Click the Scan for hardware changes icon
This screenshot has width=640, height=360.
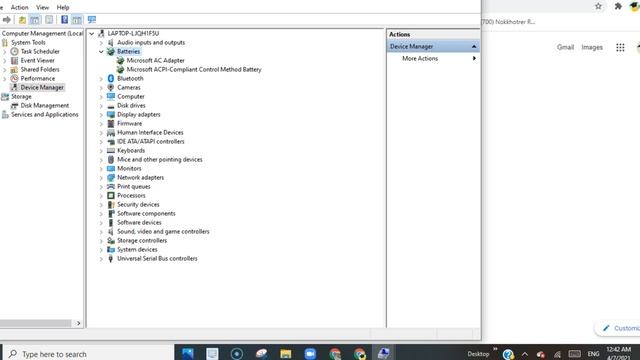(x=92, y=20)
